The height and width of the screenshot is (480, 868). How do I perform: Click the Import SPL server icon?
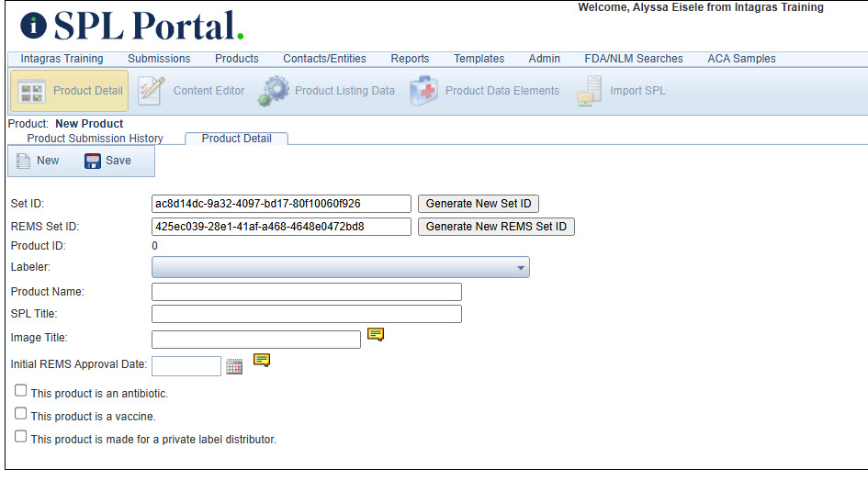(x=589, y=91)
